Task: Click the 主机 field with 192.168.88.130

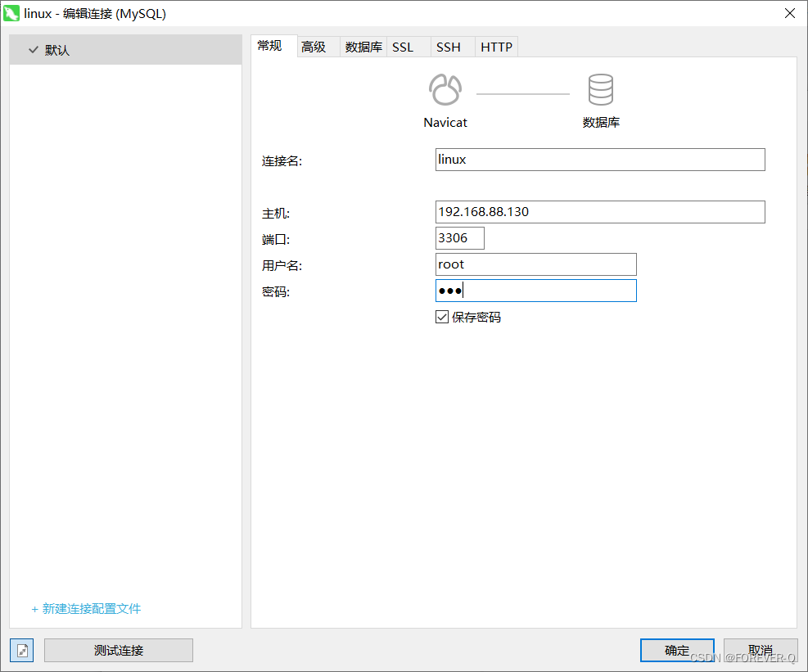Action: pyautogui.click(x=600, y=212)
